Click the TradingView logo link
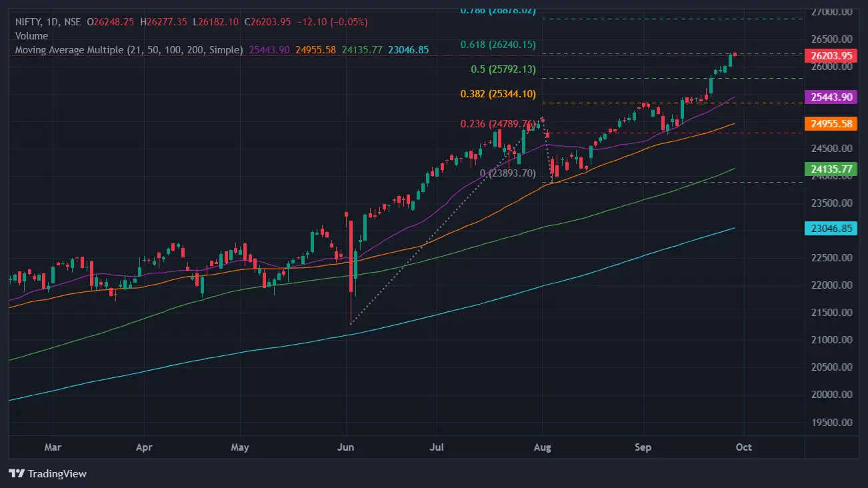The width and height of the screenshot is (868, 488). tap(47, 474)
